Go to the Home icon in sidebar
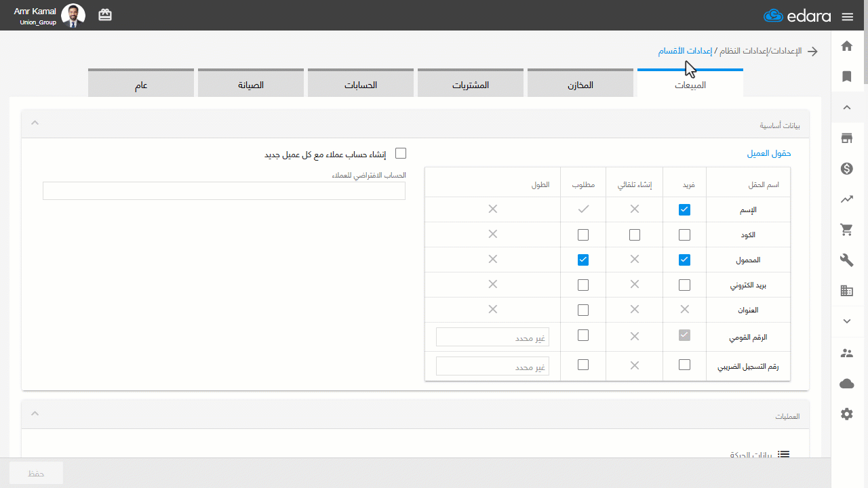The width and height of the screenshot is (868, 488). click(846, 46)
